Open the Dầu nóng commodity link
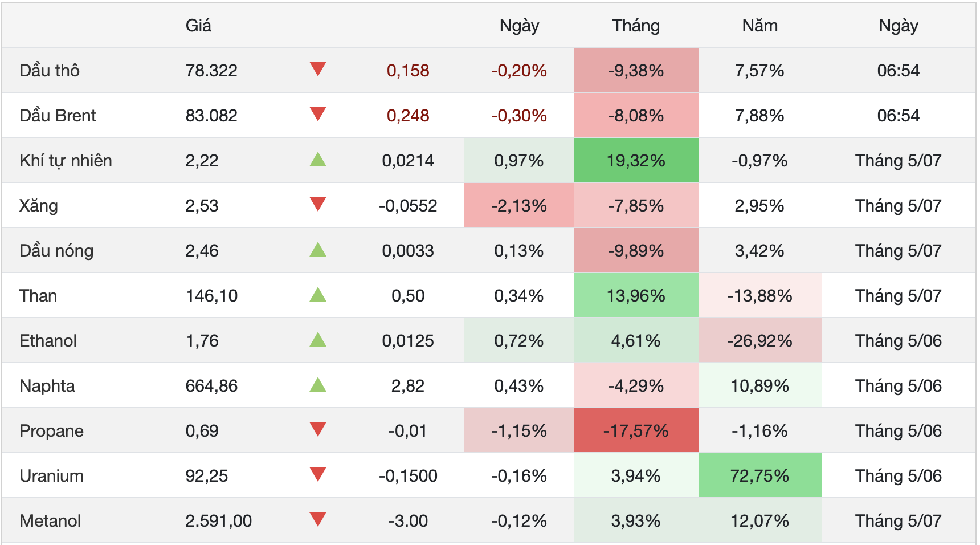The width and height of the screenshot is (980, 545). coord(56,251)
